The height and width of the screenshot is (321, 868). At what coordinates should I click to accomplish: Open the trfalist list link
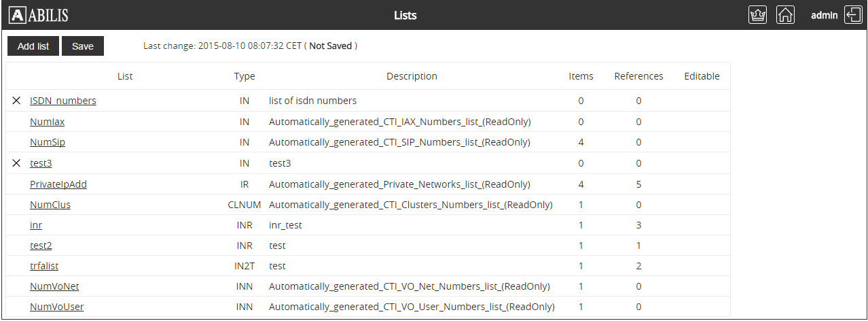click(44, 266)
